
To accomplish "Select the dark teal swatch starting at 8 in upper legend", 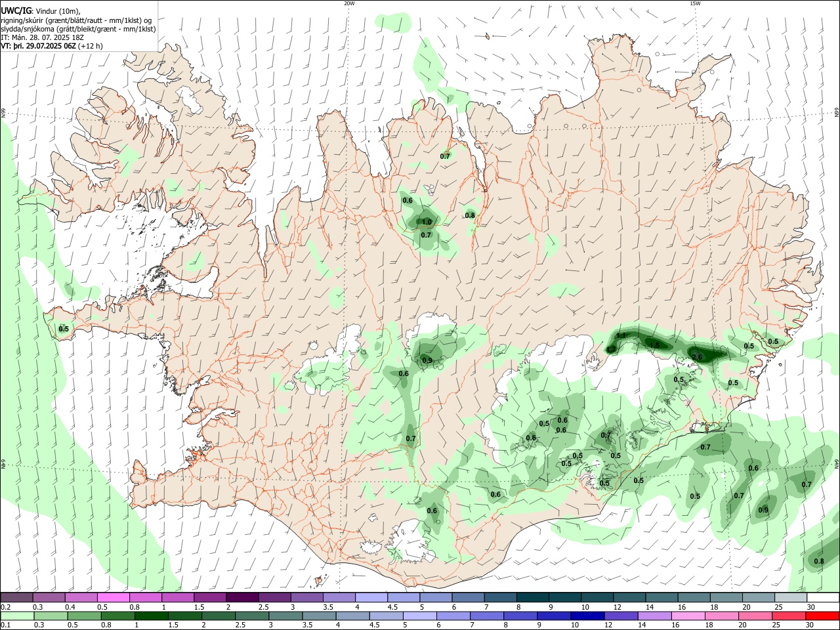I will pyautogui.click(x=533, y=598).
